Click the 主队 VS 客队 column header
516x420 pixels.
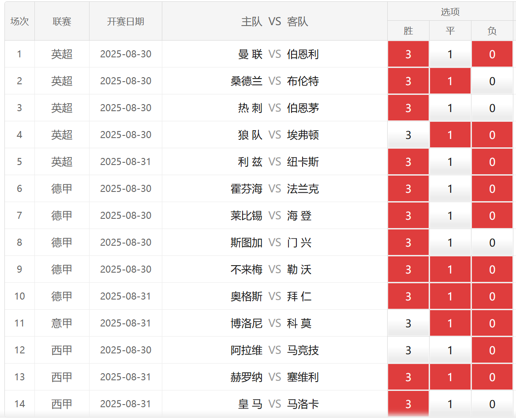[274, 21]
